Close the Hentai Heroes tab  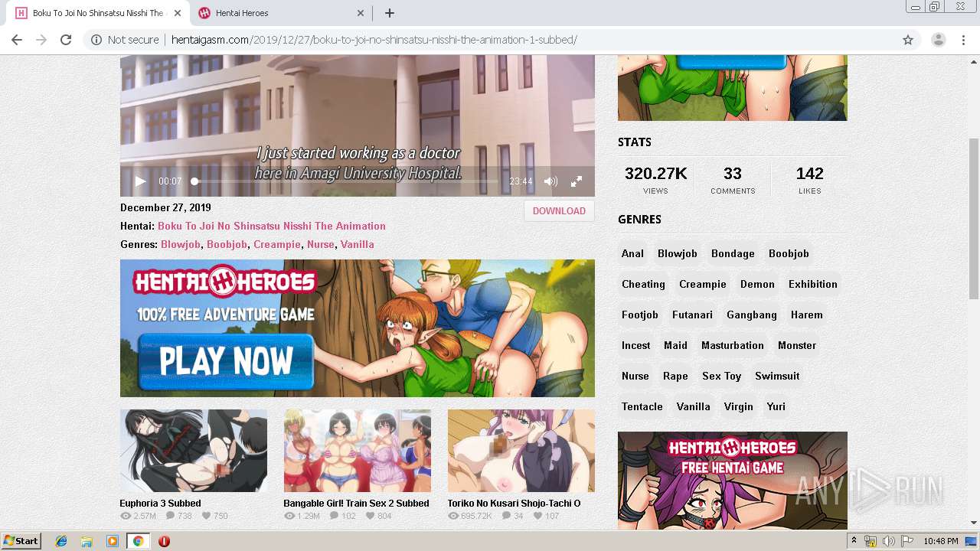[361, 13]
